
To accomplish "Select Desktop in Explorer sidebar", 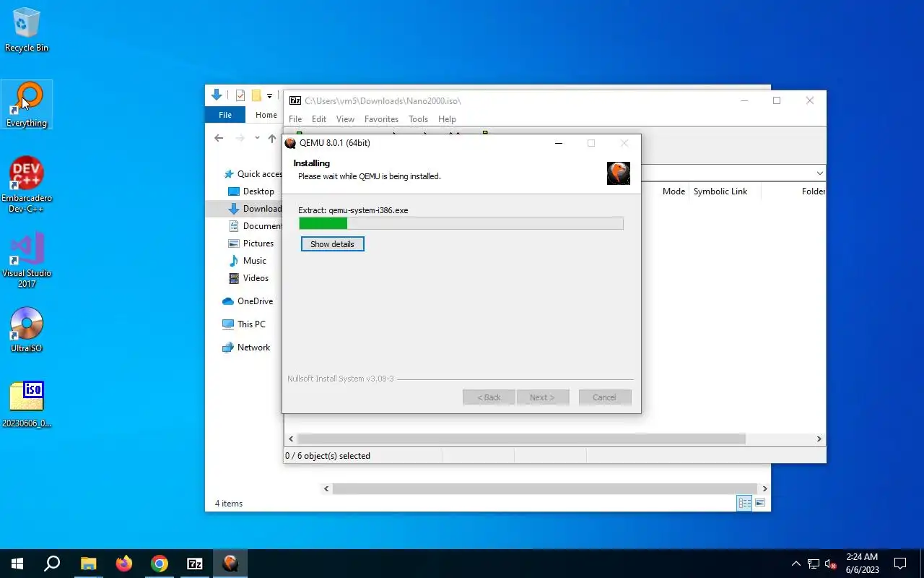I will point(251,191).
